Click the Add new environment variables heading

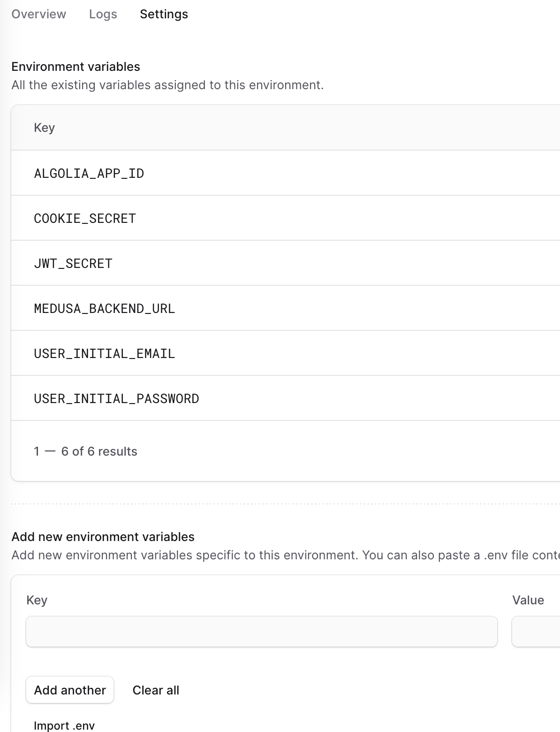pos(104,536)
